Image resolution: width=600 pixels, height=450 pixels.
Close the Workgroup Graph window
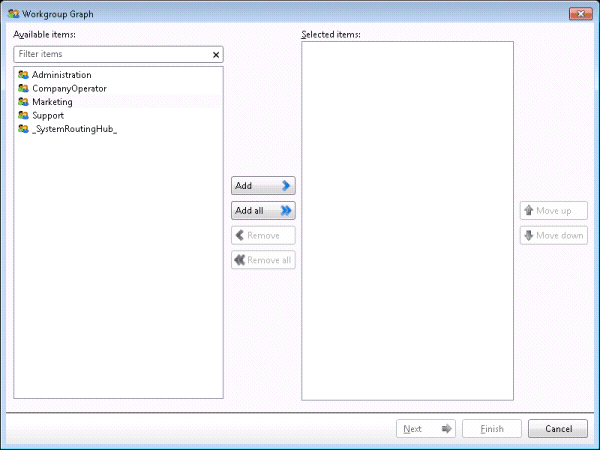click(x=577, y=14)
